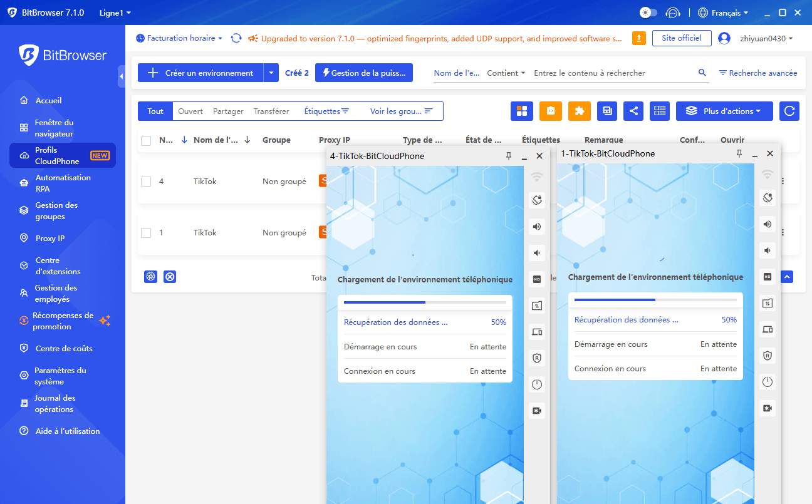Screen dimensions: 812x504
Task: Open the Facturation horaire dropdown
Action: pyautogui.click(x=179, y=38)
